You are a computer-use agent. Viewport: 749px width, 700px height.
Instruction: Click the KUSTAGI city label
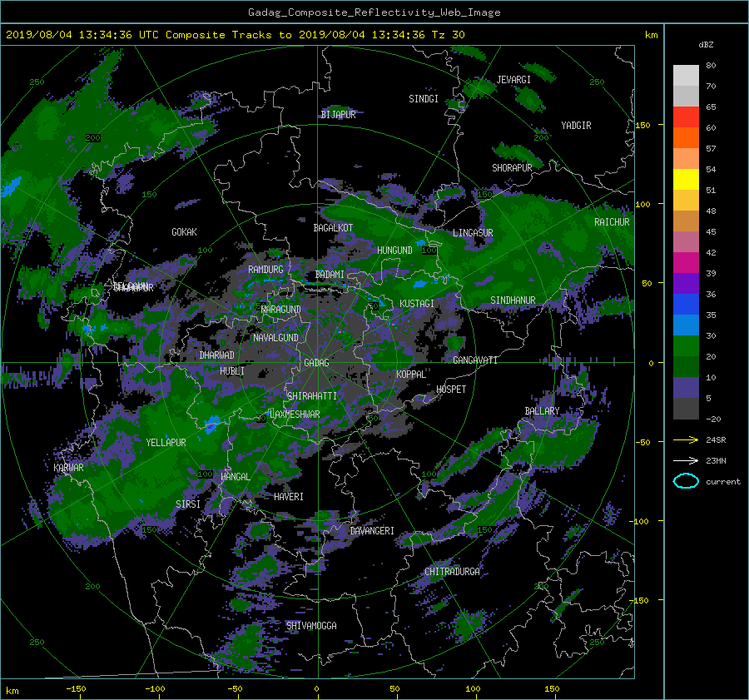pyautogui.click(x=417, y=304)
